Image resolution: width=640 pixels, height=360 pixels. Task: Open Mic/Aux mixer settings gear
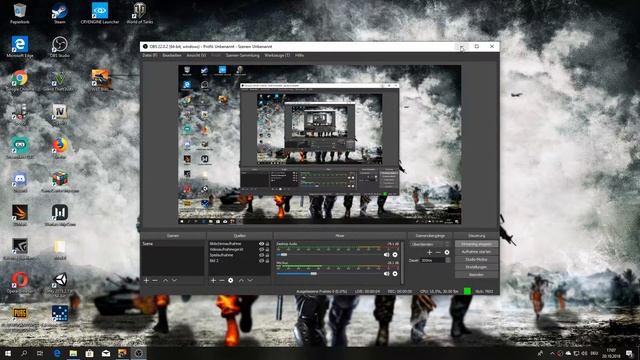click(395, 274)
